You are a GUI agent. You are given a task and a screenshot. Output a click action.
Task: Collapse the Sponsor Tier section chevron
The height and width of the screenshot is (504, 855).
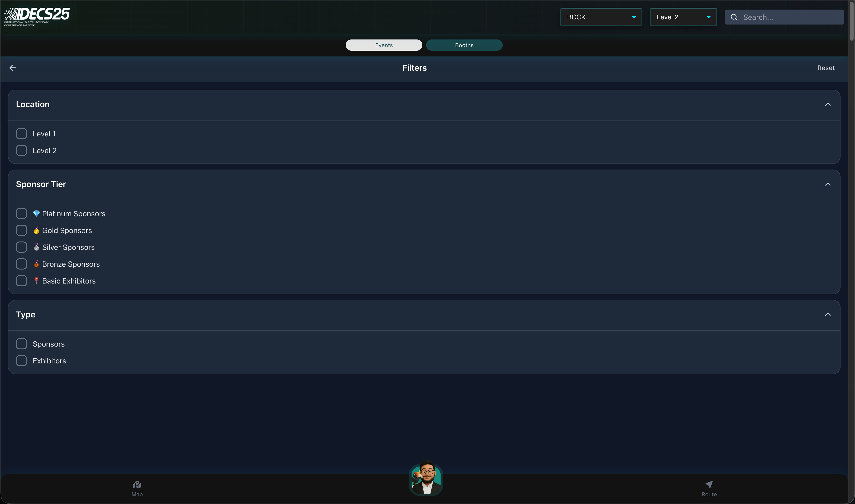[x=827, y=184]
